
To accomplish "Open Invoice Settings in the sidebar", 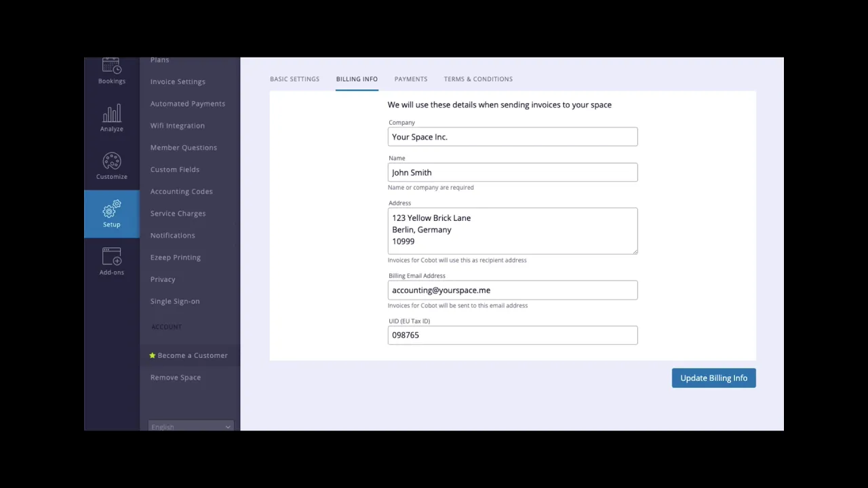I will pos(178,82).
